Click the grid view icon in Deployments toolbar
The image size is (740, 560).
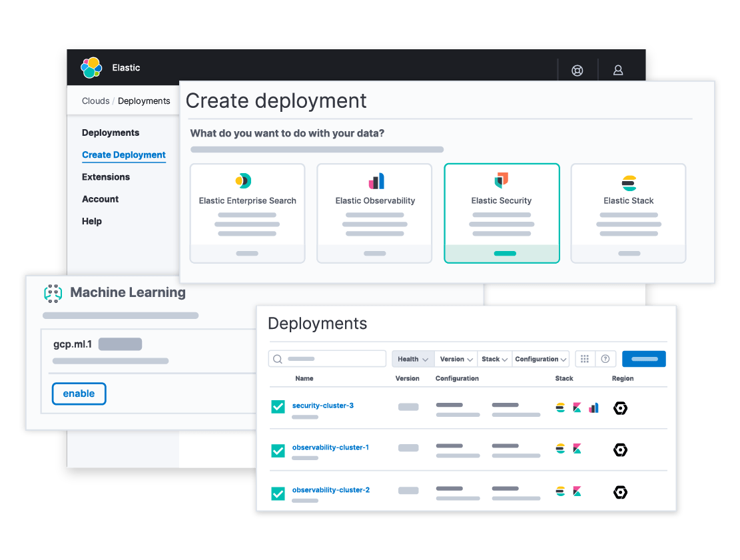pyautogui.click(x=585, y=359)
